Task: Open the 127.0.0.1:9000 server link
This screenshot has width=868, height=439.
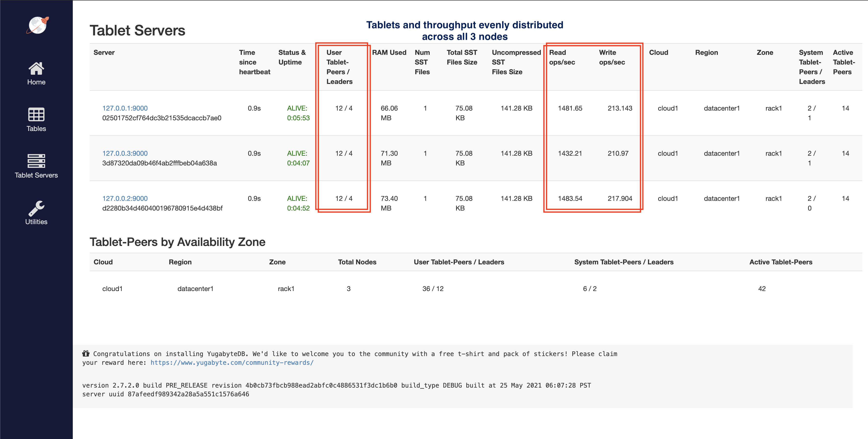Action: tap(125, 108)
